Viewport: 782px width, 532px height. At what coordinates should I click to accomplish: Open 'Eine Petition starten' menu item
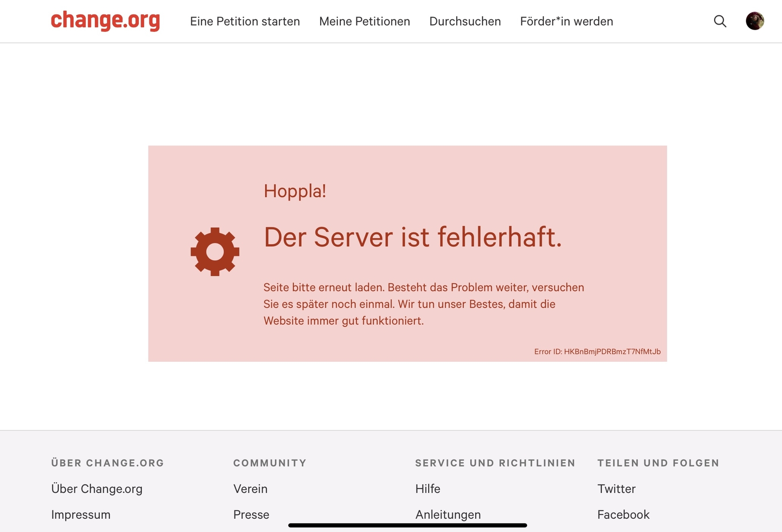(245, 21)
